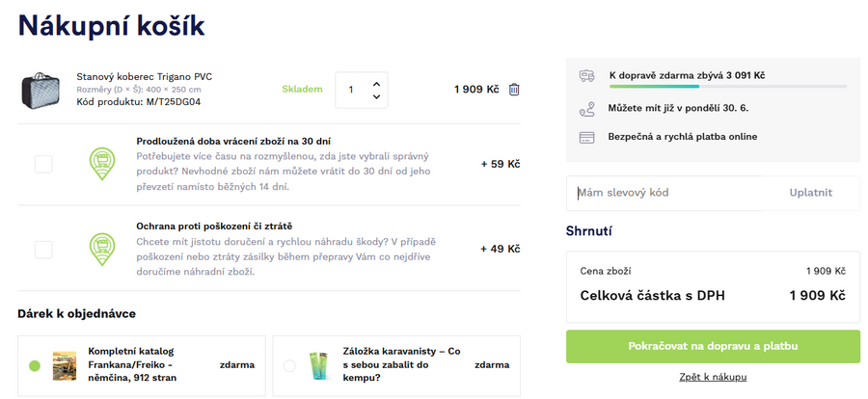Click the Trigano carpet product thumbnail
Screen dimensions: 868x399
coord(41,90)
